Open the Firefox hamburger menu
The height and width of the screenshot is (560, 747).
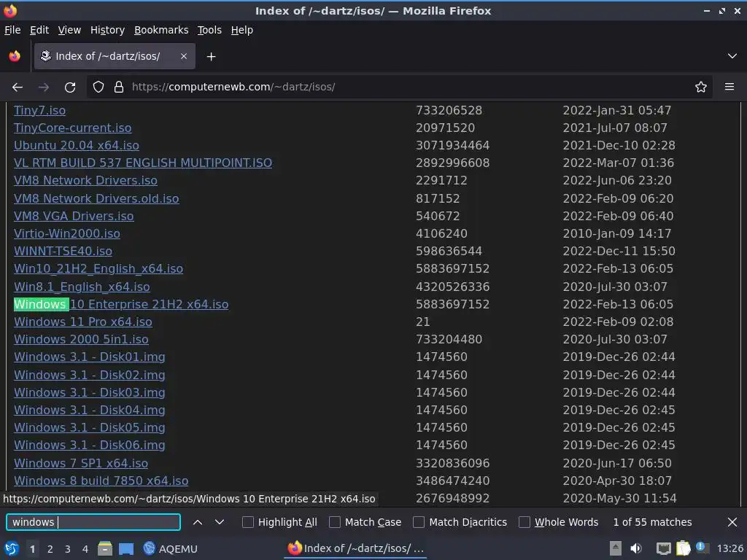[729, 87]
